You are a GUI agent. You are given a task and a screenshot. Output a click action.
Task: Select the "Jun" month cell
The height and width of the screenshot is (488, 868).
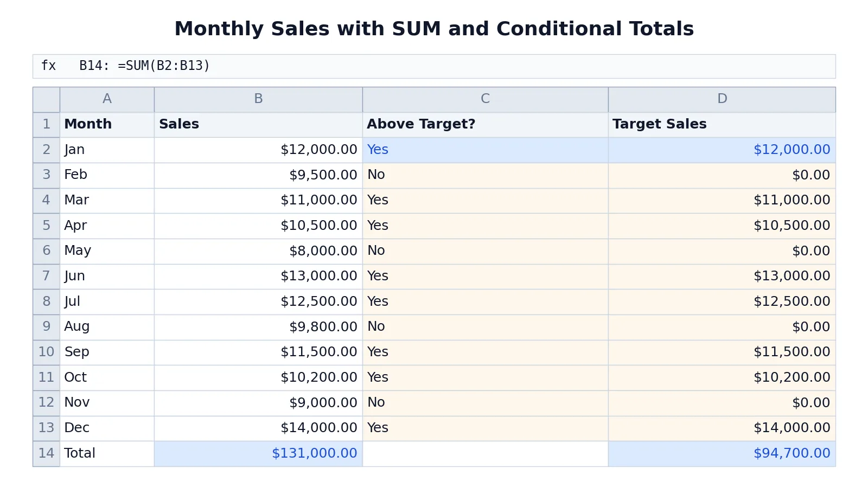pyautogui.click(x=107, y=277)
